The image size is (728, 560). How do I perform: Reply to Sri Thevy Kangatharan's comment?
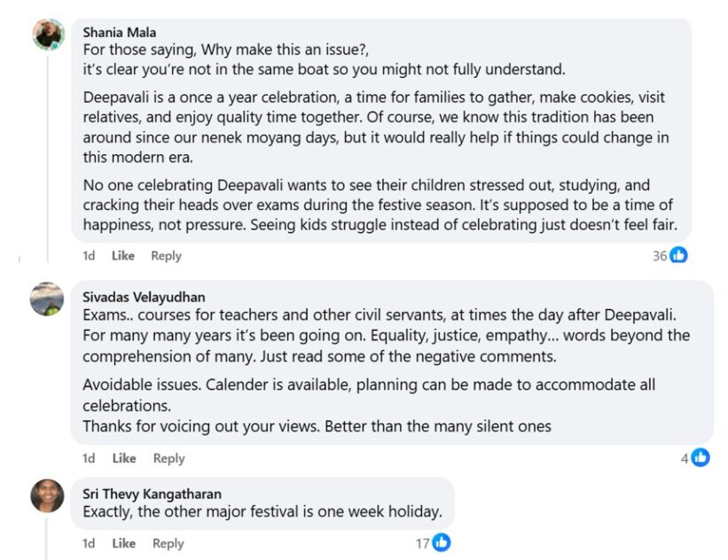pos(168,543)
